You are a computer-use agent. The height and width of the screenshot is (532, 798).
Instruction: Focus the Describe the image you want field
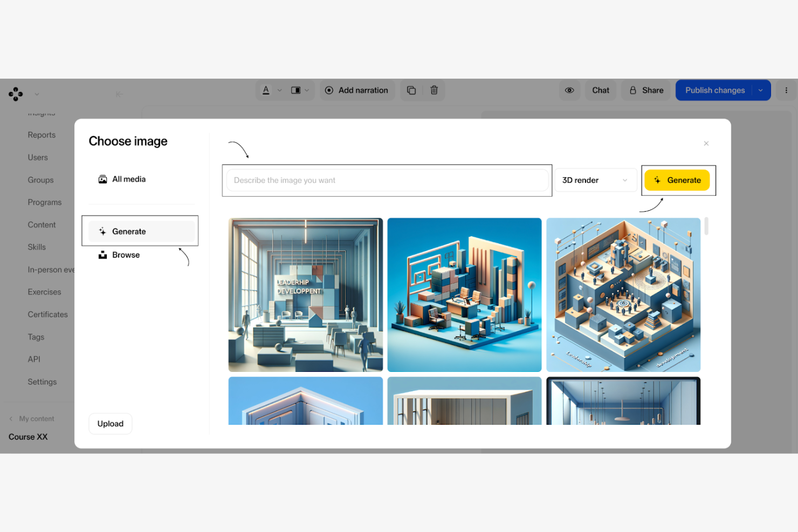tap(388, 181)
